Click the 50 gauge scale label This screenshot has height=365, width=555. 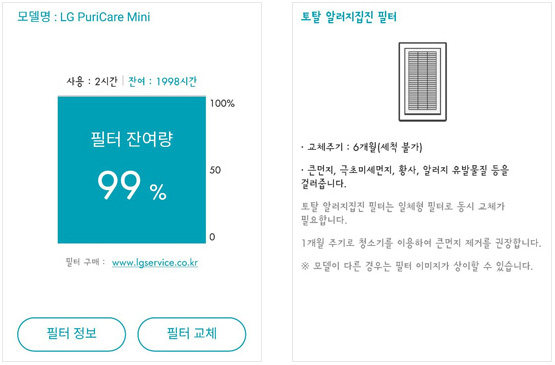pos(215,170)
